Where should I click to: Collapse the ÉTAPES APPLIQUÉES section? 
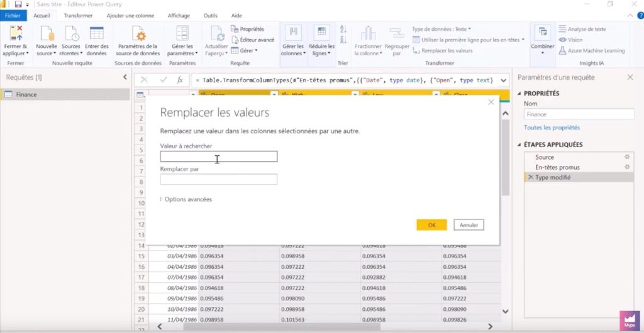[x=519, y=145]
